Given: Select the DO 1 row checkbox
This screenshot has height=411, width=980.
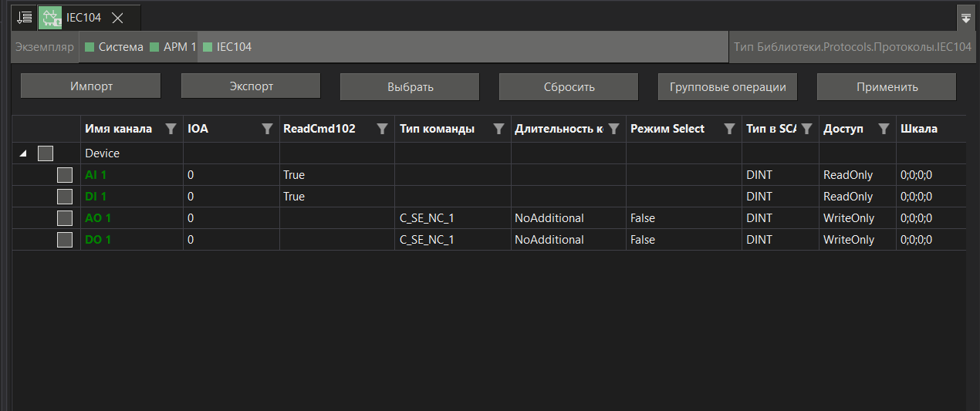Looking at the screenshot, I should click(x=65, y=240).
